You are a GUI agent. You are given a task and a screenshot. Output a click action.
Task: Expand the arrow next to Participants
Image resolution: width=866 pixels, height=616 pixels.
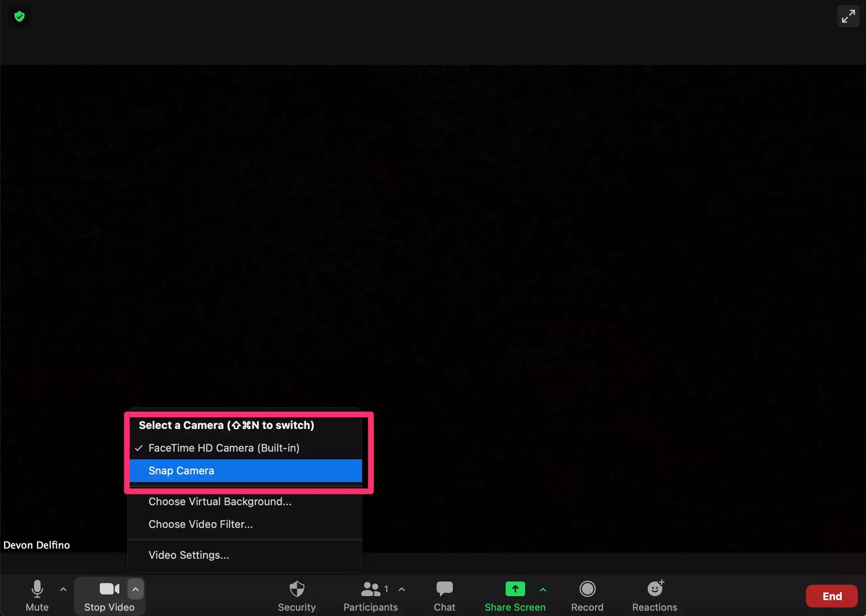[x=402, y=589]
